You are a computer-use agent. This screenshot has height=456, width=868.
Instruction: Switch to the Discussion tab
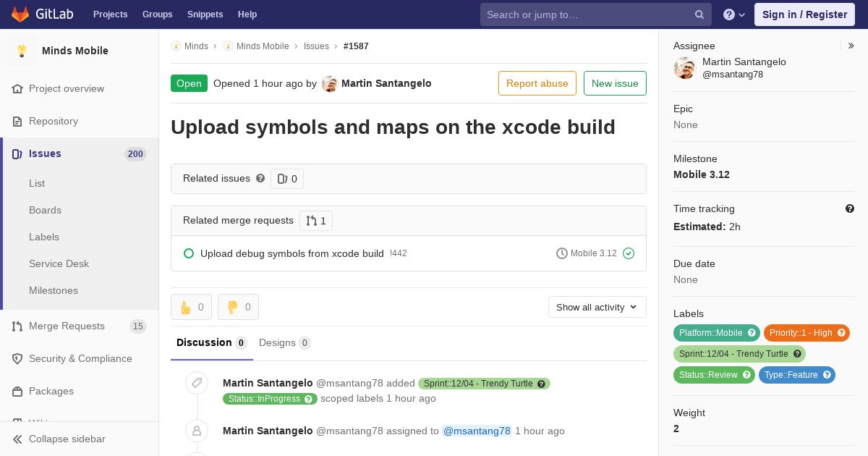click(212, 342)
